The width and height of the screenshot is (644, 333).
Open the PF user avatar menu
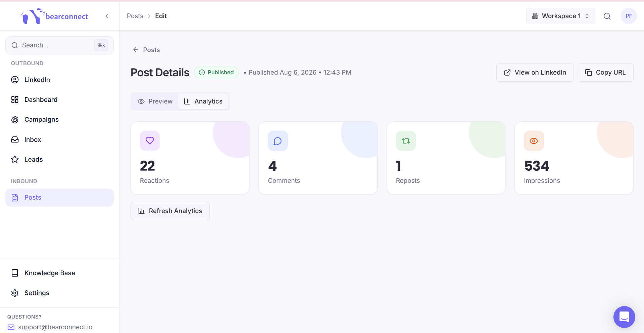point(629,16)
